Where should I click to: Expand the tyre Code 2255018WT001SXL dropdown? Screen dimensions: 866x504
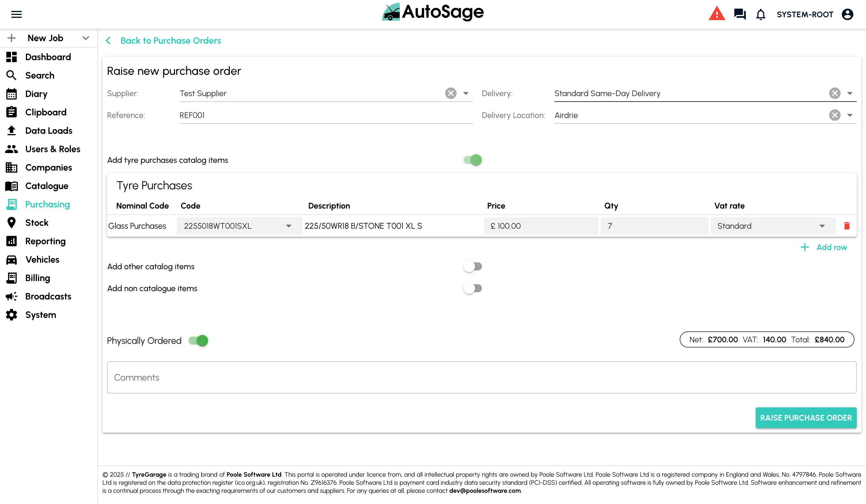(289, 226)
